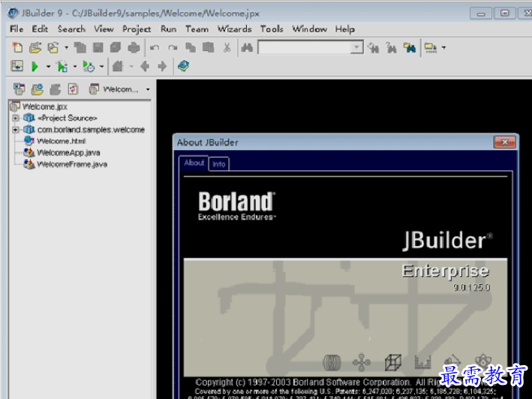Toggle the Messages pane icon
Screen dimensions: 532x399
[x=17, y=66]
